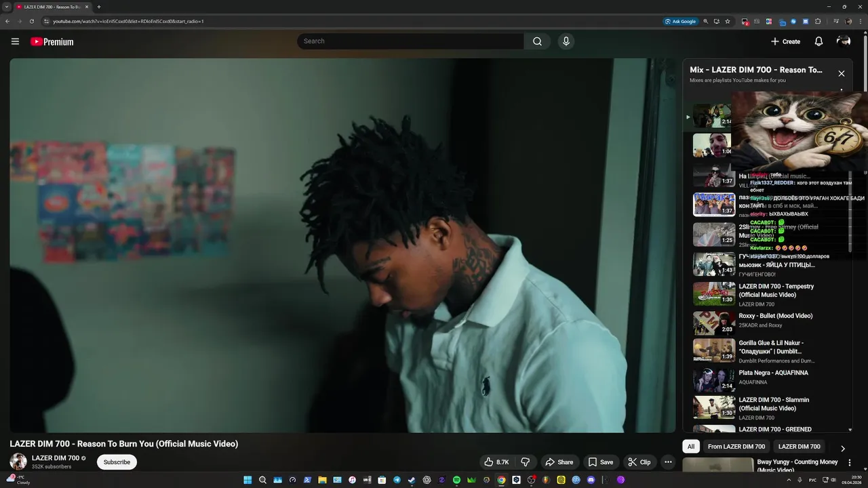Open a new browser tab
This screenshot has width=868, height=488.
pyautogui.click(x=98, y=7)
